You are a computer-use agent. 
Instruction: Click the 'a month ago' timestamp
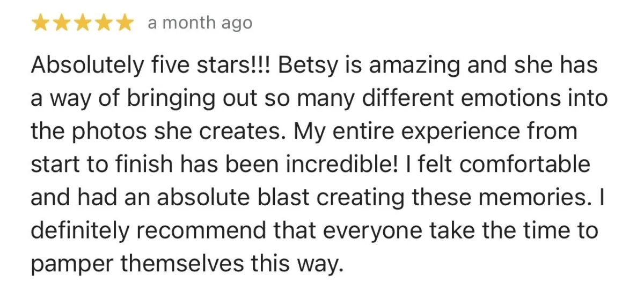(199, 24)
